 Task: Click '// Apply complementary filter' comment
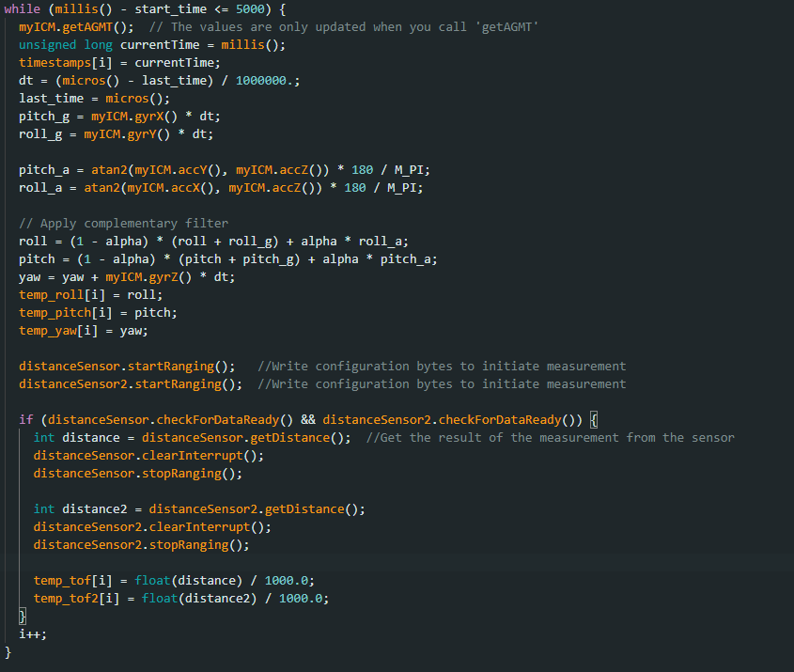[123, 224]
